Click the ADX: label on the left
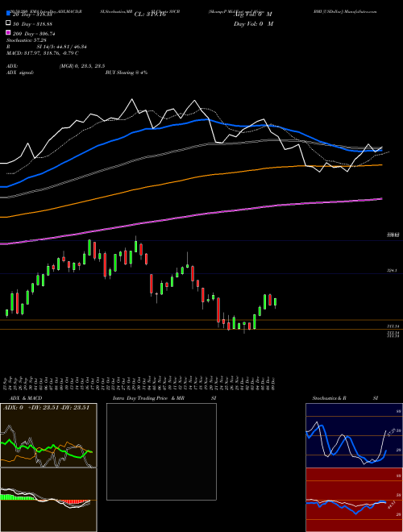This screenshot has width=403, height=532. point(12,66)
